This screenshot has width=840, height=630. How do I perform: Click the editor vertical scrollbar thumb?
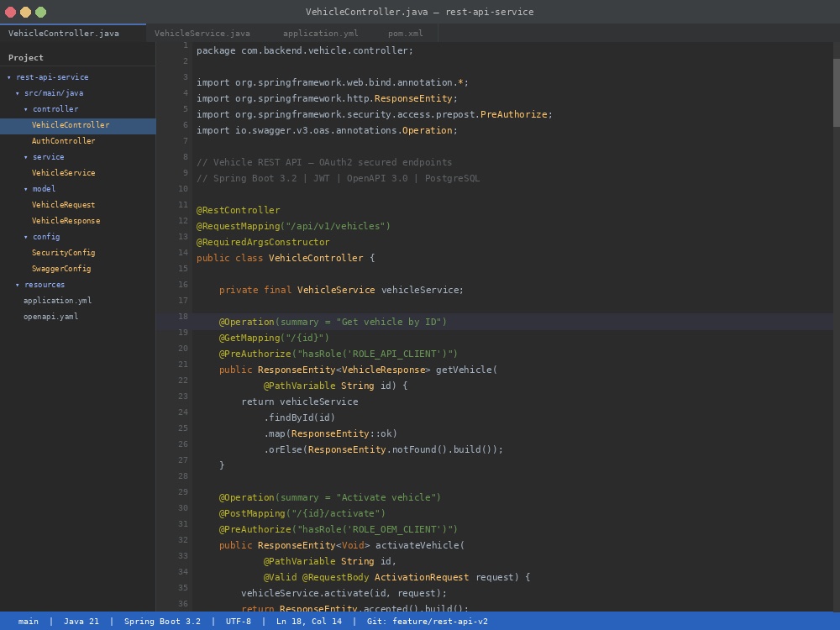point(837,92)
